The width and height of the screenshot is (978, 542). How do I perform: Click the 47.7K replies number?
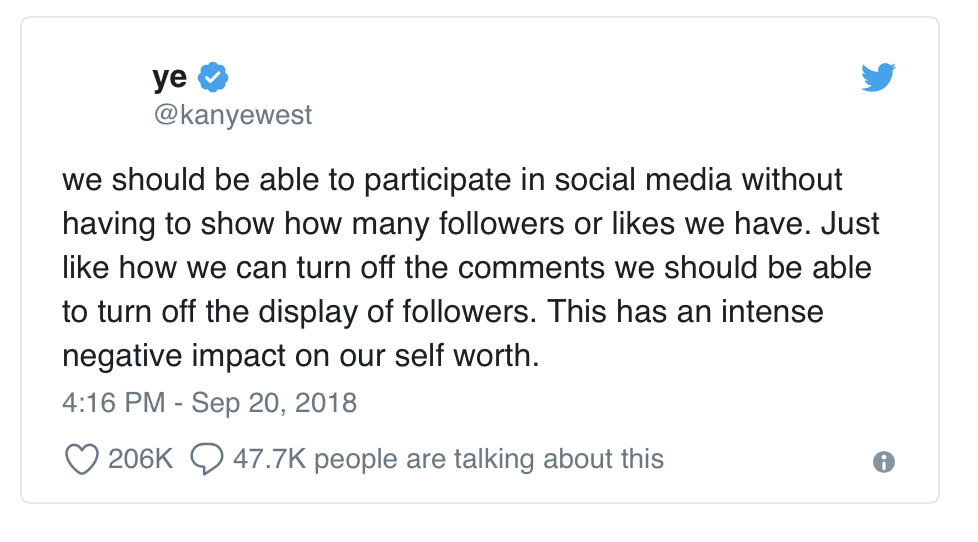coord(269,459)
